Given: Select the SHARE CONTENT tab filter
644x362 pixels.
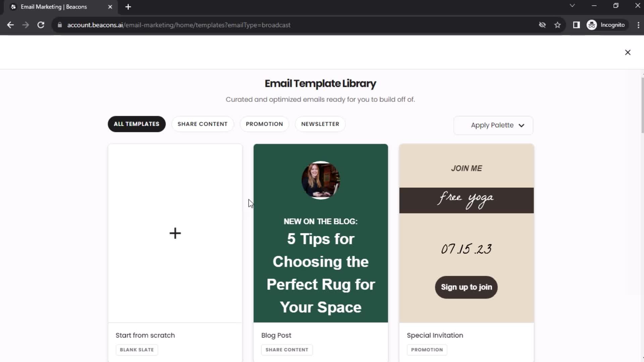Looking at the screenshot, I should [203, 124].
